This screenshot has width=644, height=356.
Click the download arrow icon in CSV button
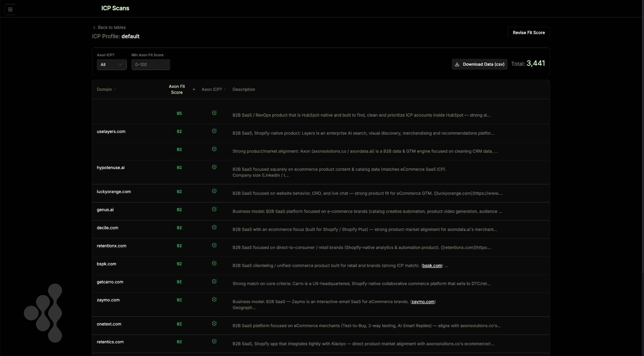(457, 64)
